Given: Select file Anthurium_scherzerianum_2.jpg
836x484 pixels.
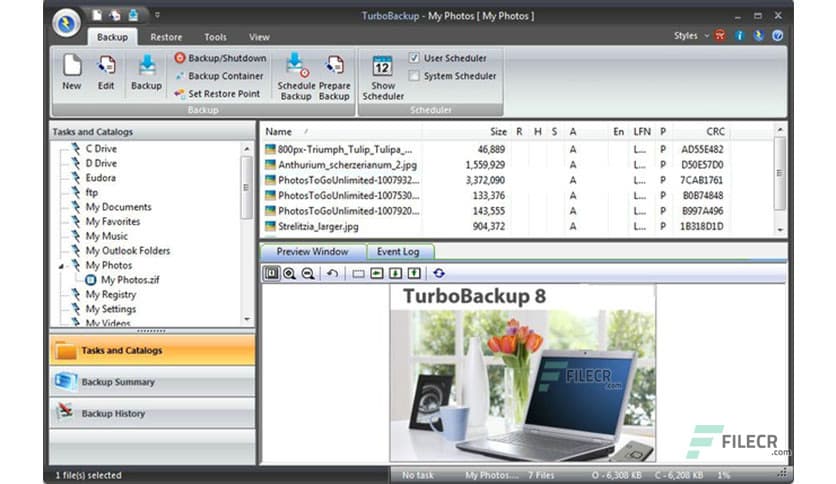Looking at the screenshot, I should [x=347, y=165].
